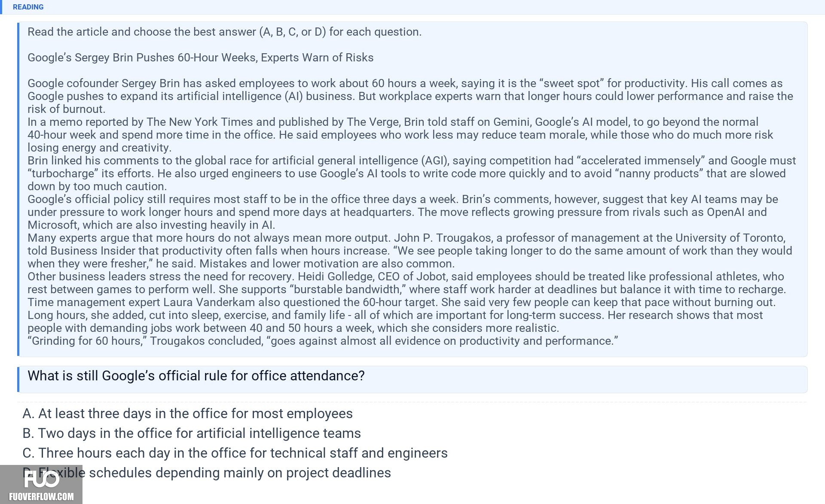Click the sentence starting 'In a memo reported'
The width and height of the screenshot is (825, 504).
(x=393, y=122)
